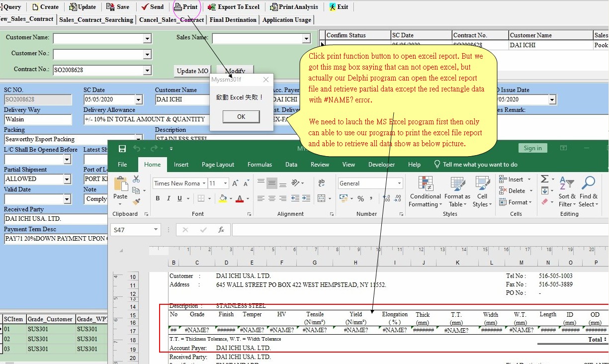The height and width of the screenshot is (364, 609).
Task: Click the Update toolbar button
Action: [83, 7]
